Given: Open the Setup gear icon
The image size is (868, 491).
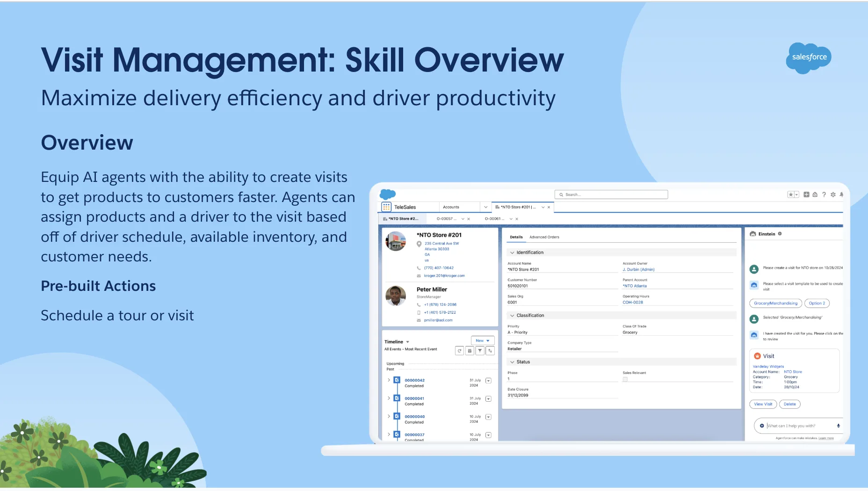Looking at the screenshot, I should click(x=833, y=195).
